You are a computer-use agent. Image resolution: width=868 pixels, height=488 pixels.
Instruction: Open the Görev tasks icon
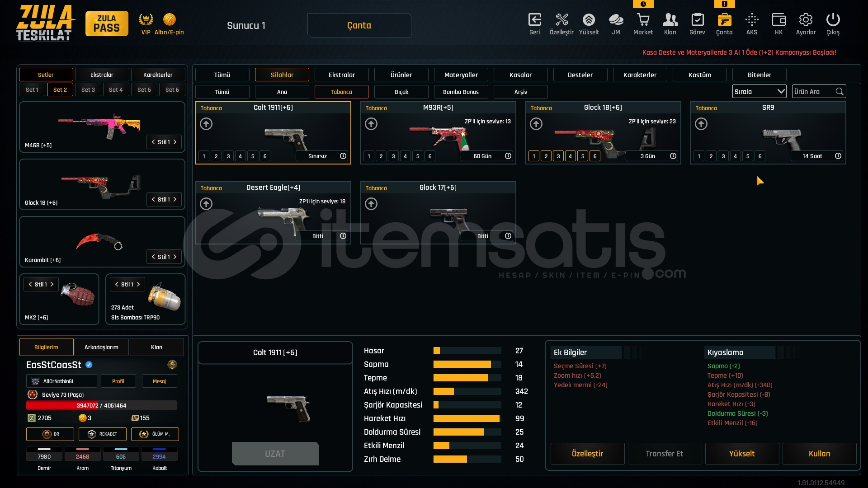click(697, 20)
